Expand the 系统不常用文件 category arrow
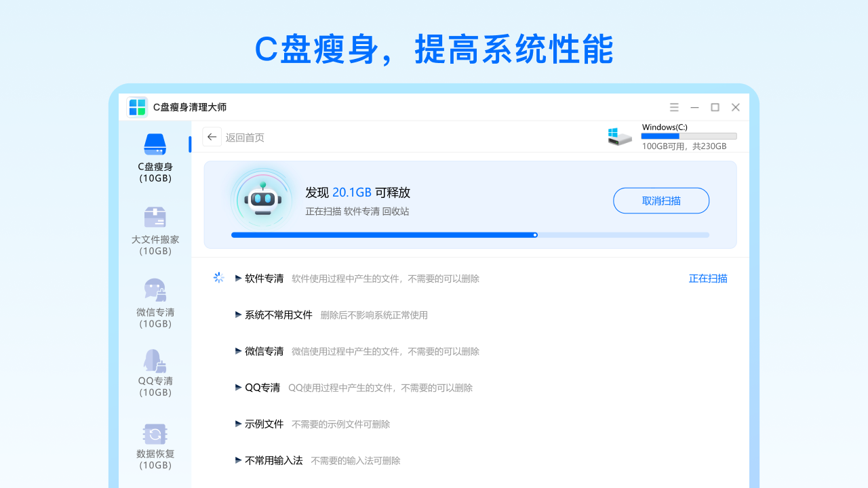 click(x=238, y=314)
